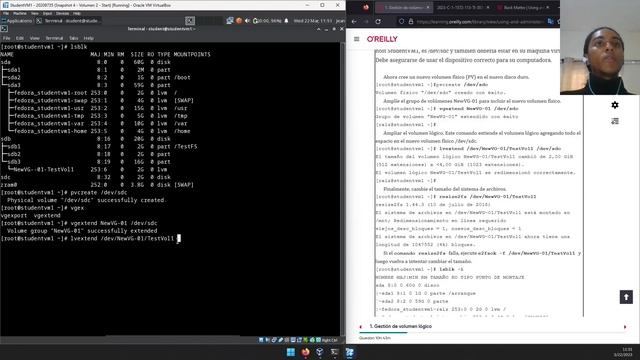Open terminal File menu
640x360 pixels.
7,38
